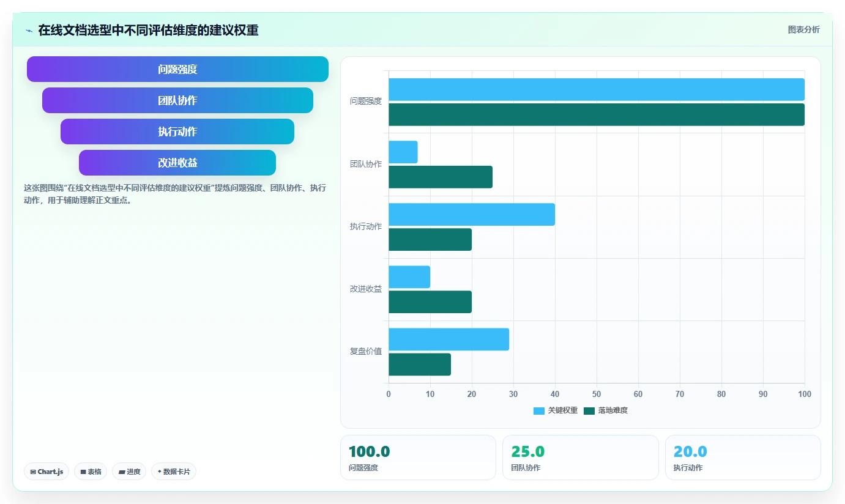The height and width of the screenshot is (504, 845).
Task: Click the 问题强度 y-axis label
Action: tap(366, 102)
